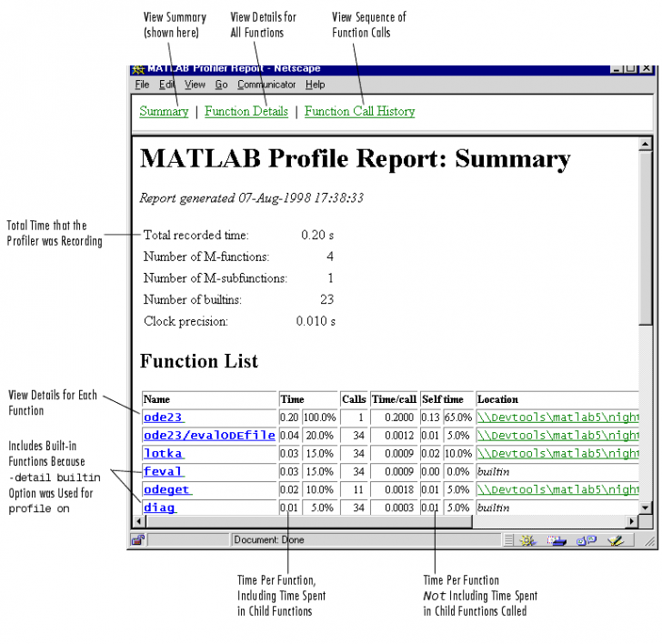View details for ode23/evalODEfile subfunction
Viewport: 662px width, 644px height.
click(x=208, y=436)
